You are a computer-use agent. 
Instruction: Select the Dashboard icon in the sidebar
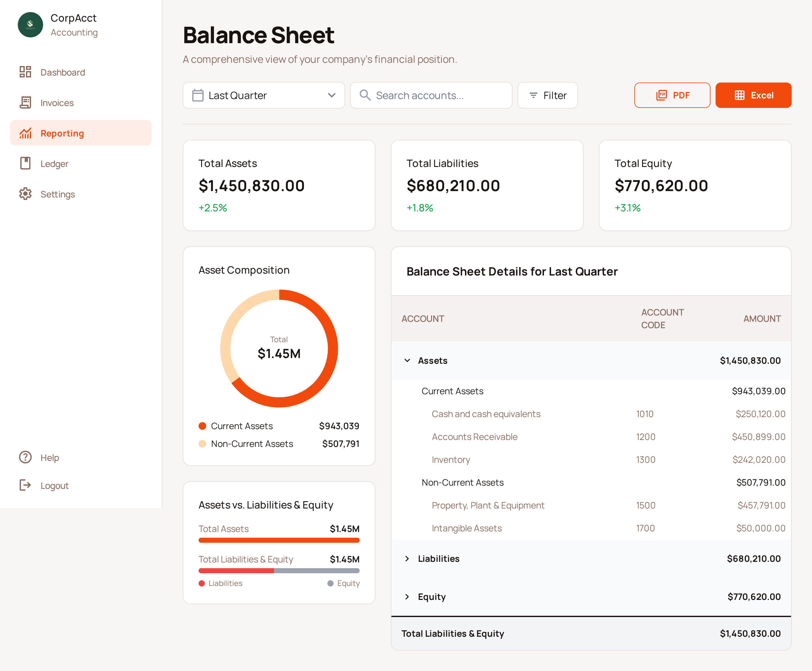click(x=25, y=72)
